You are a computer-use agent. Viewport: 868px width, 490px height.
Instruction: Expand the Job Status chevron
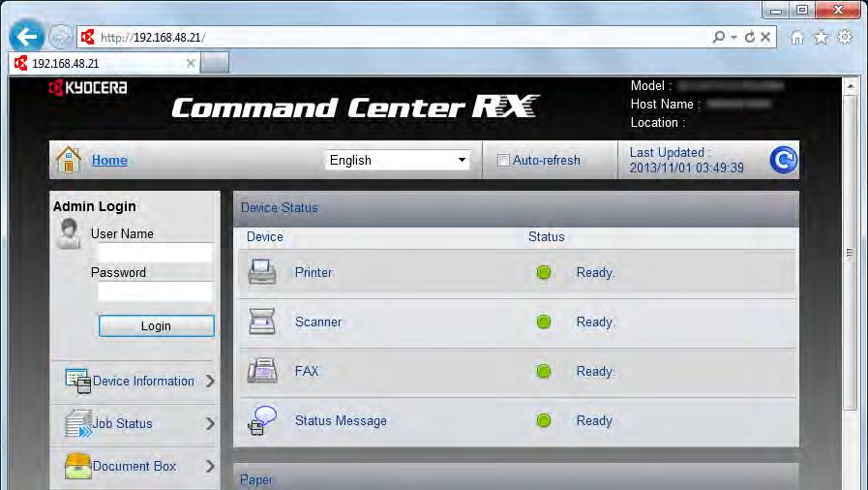210,423
